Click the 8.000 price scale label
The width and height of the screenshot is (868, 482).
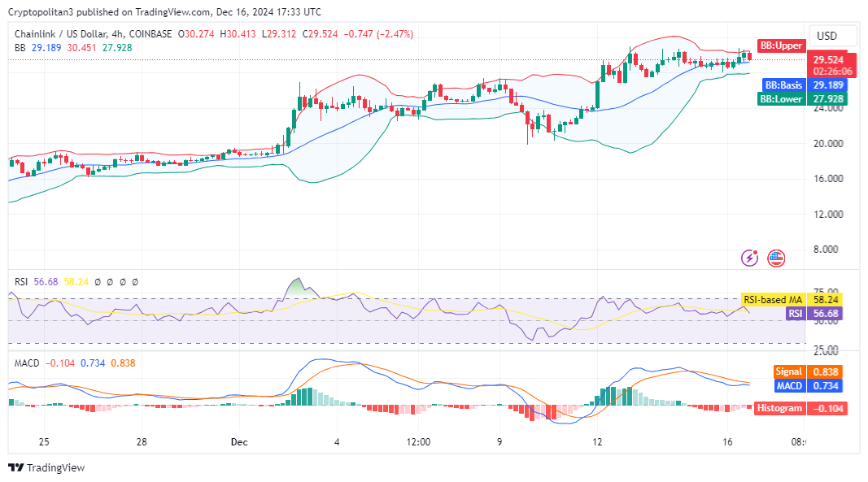click(x=826, y=249)
